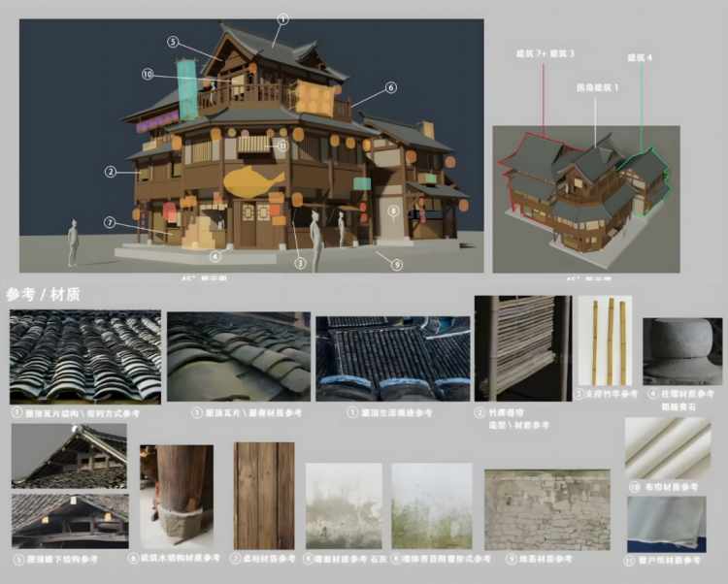This screenshot has width=728, height=584.
Task: Click callout marker 8 on the plaster wall
Action: point(393,211)
